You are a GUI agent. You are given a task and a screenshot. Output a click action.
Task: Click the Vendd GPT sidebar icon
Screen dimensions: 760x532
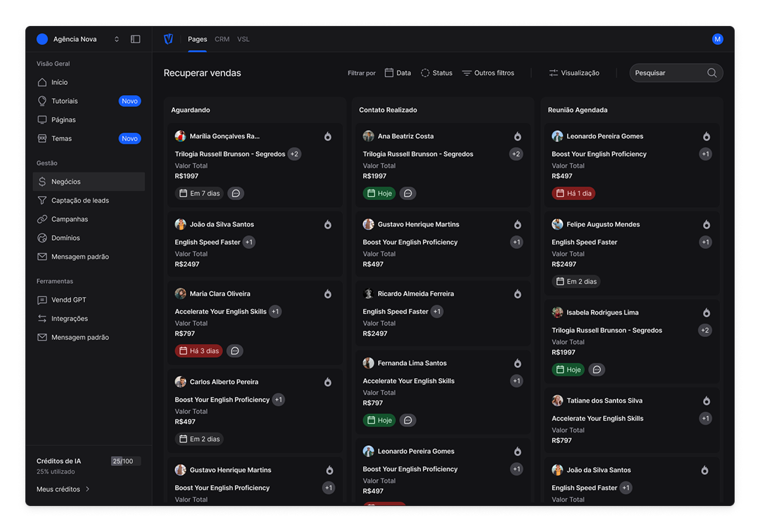click(x=42, y=300)
